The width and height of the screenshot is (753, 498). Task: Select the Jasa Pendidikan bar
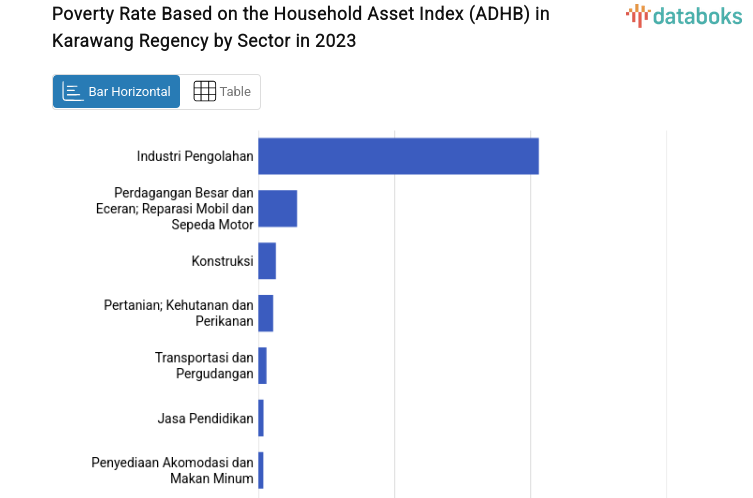pos(261,418)
